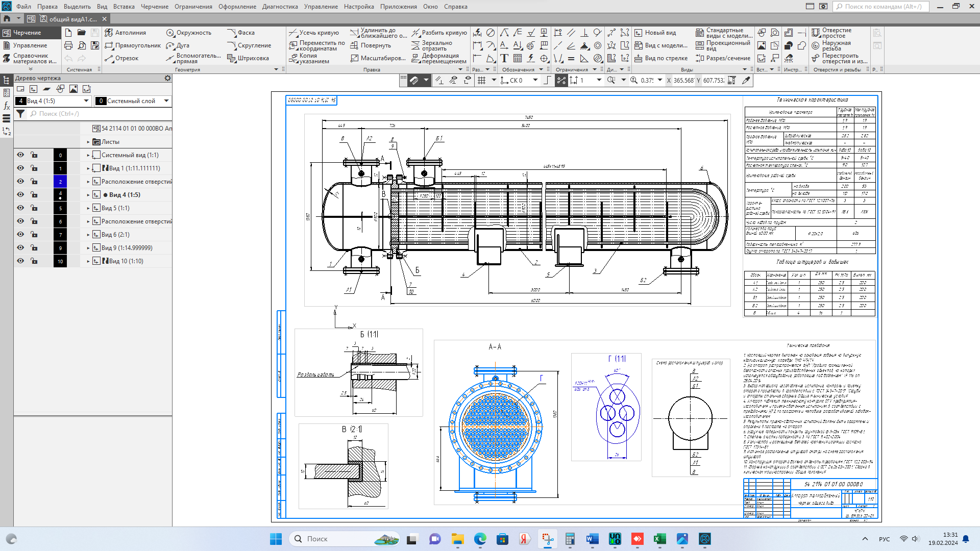Select Масштабирование scale tool

coord(378,58)
